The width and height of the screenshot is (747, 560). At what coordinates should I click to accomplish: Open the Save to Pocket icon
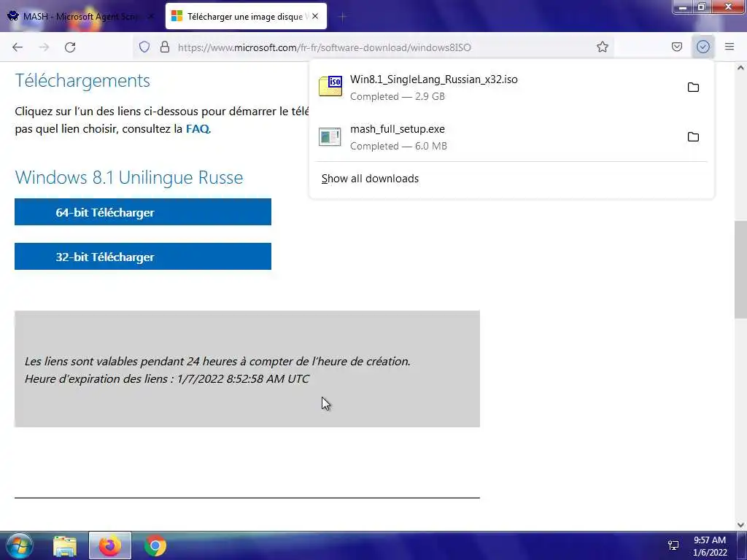676,47
